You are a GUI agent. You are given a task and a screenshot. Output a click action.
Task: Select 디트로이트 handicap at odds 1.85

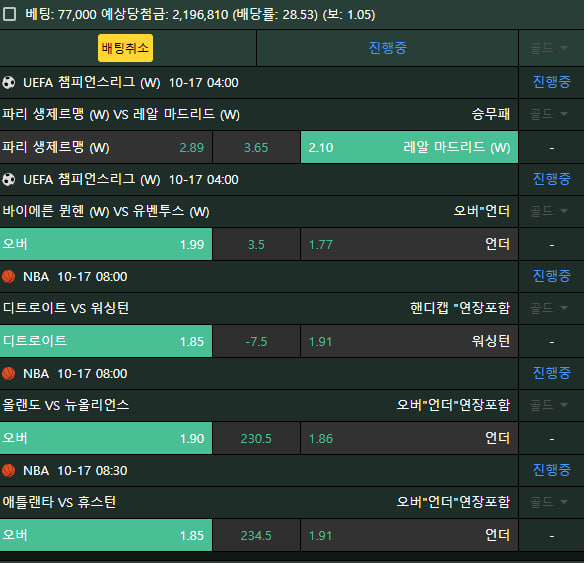106,341
